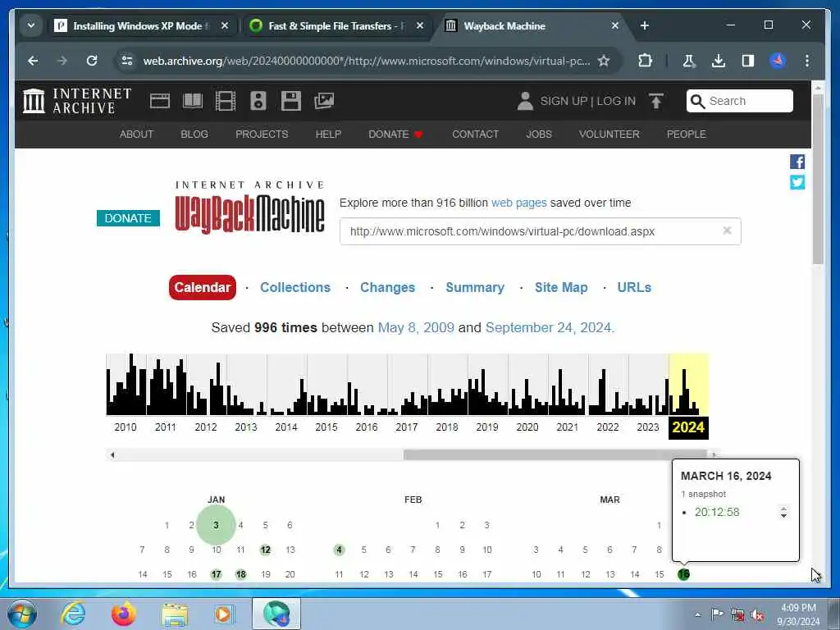Image resolution: width=840 pixels, height=630 pixels.
Task: Select the Calendar view button
Action: [203, 287]
